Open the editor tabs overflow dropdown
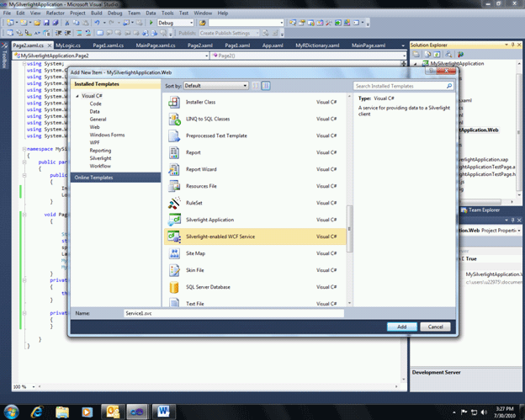525x420 pixels. [x=403, y=45]
